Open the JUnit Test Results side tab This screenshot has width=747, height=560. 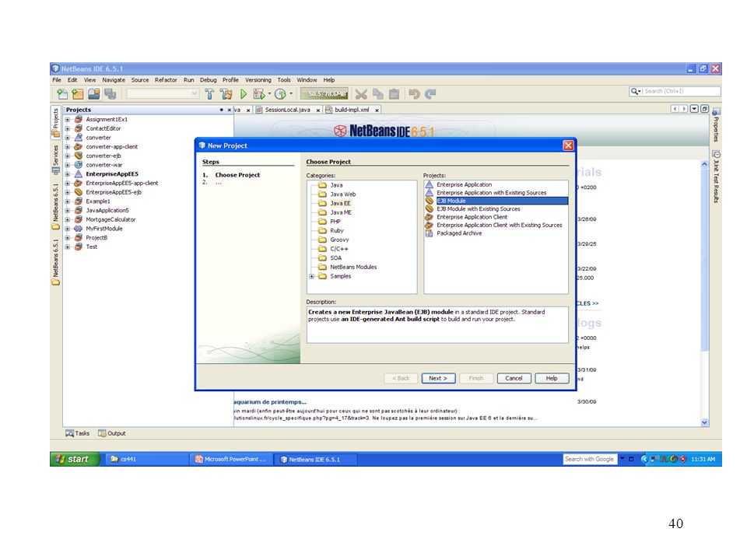point(716,177)
